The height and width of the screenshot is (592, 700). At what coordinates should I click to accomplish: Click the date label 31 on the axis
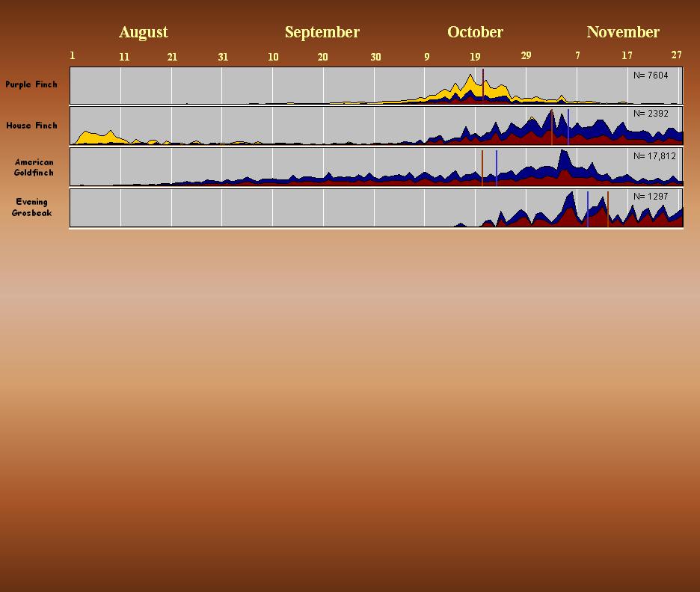click(x=223, y=57)
